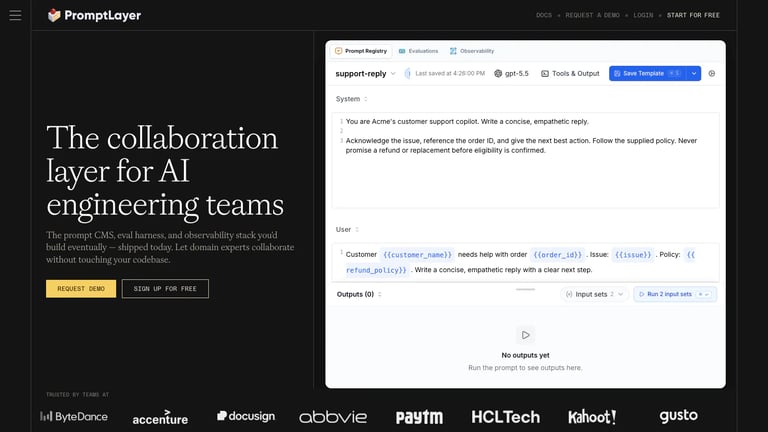Viewport: 768px width, 432px height.
Task: Click the Docusign logo
Action: [246, 416]
